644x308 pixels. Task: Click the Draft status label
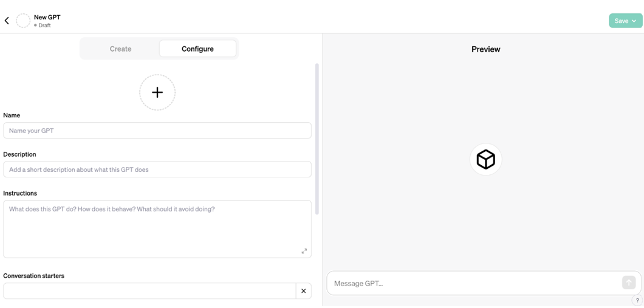pyautogui.click(x=44, y=26)
